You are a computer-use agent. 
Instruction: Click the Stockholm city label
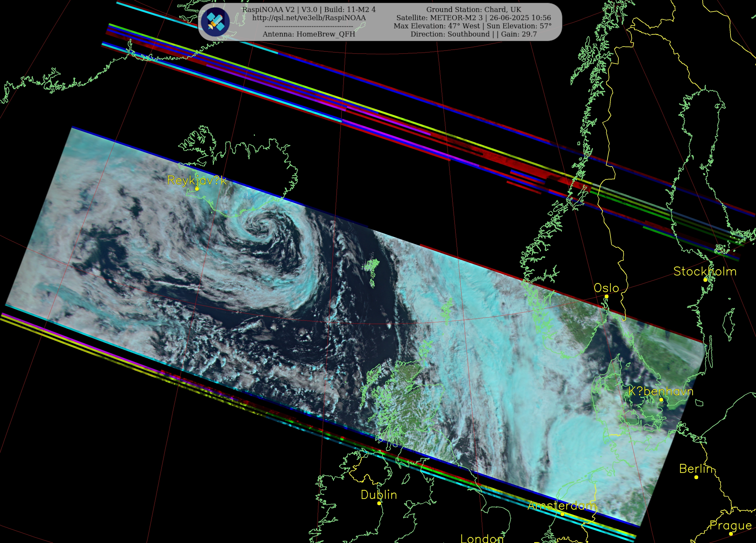(705, 271)
